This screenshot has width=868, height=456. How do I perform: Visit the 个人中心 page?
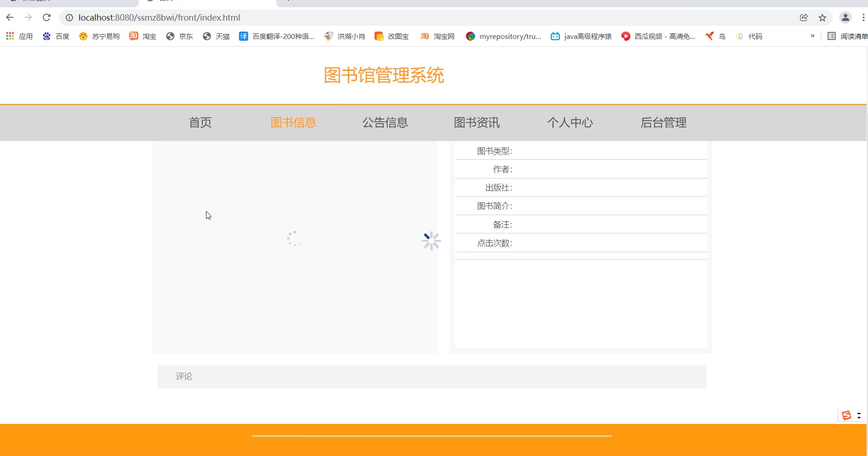pyautogui.click(x=570, y=123)
